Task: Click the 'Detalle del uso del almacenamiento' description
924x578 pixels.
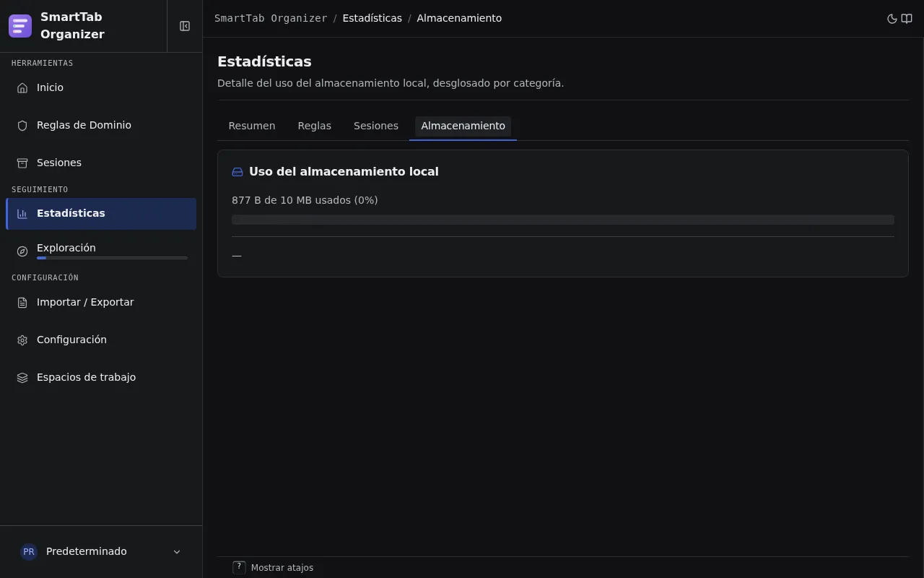Action: point(391,83)
